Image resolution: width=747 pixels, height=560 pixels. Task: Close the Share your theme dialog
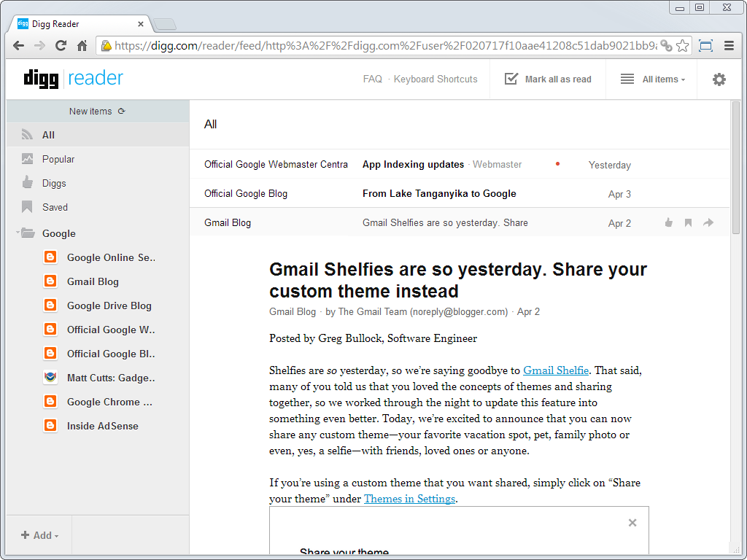click(632, 523)
